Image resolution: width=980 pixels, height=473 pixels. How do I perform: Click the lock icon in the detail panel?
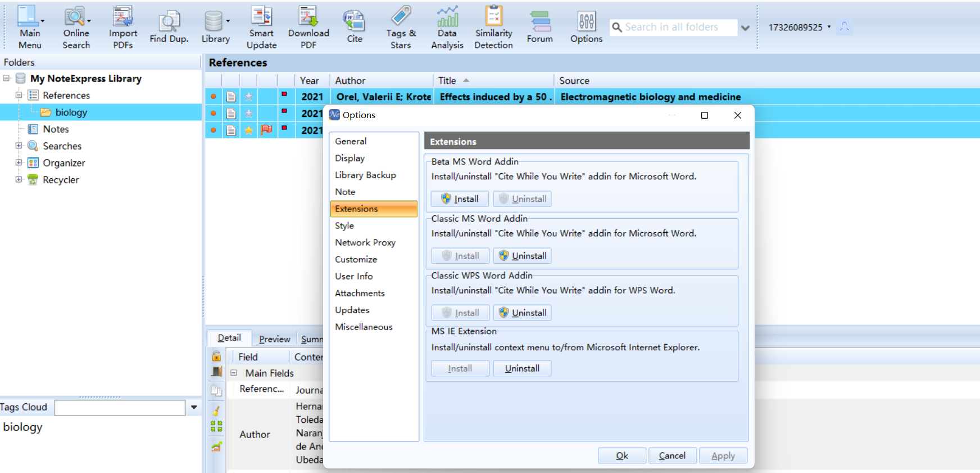coord(216,356)
